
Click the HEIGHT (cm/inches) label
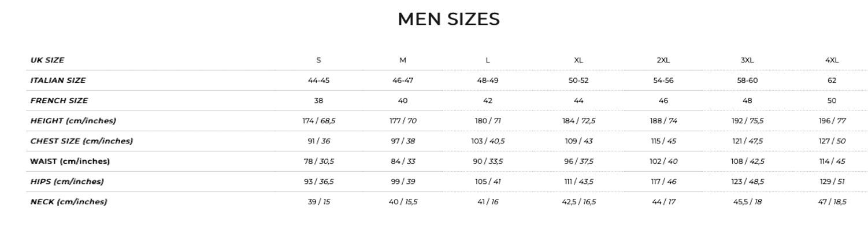pyautogui.click(x=73, y=121)
